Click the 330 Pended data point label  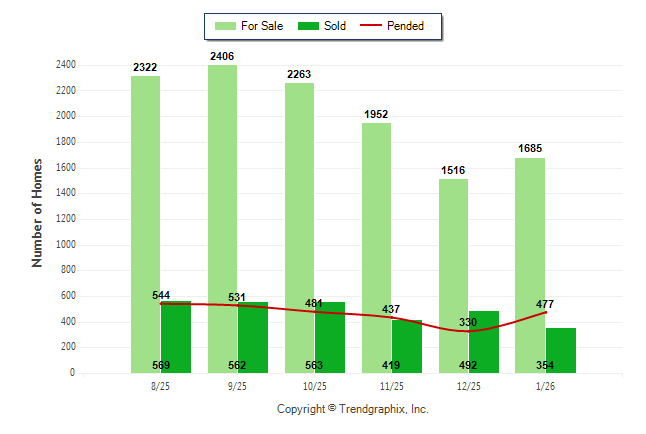point(468,322)
